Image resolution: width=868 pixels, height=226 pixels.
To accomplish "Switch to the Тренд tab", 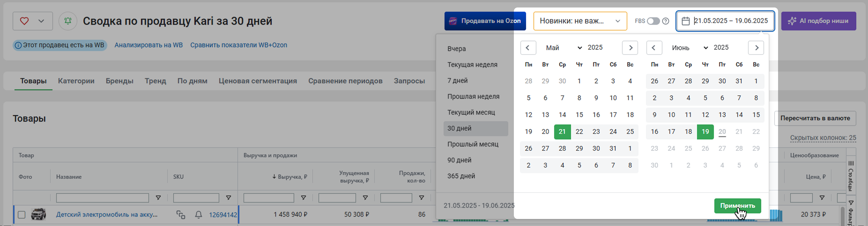I will (x=155, y=81).
